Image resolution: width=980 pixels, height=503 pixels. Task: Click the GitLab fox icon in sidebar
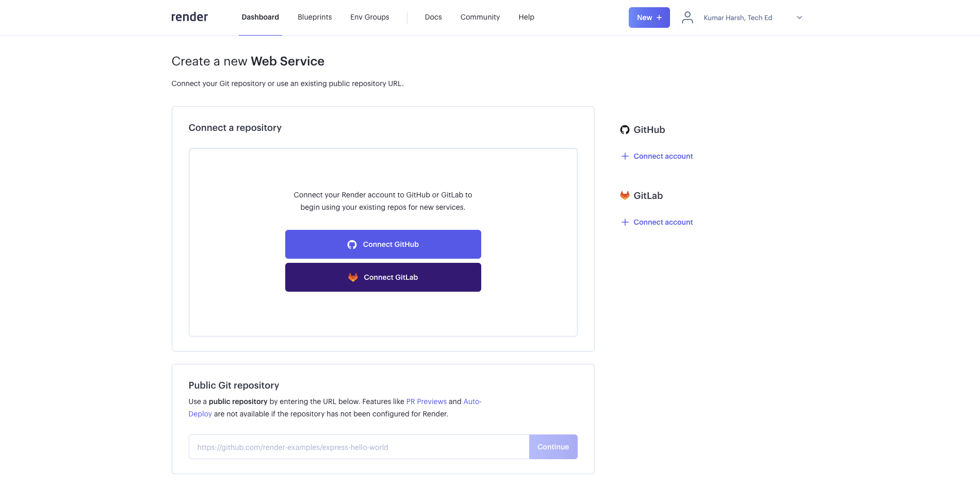(x=625, y=195)
